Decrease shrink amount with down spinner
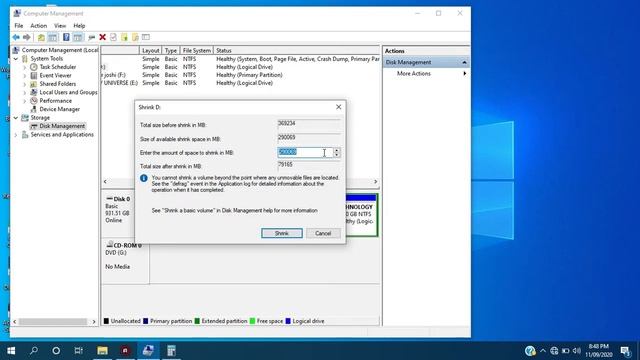 (337, 155)
